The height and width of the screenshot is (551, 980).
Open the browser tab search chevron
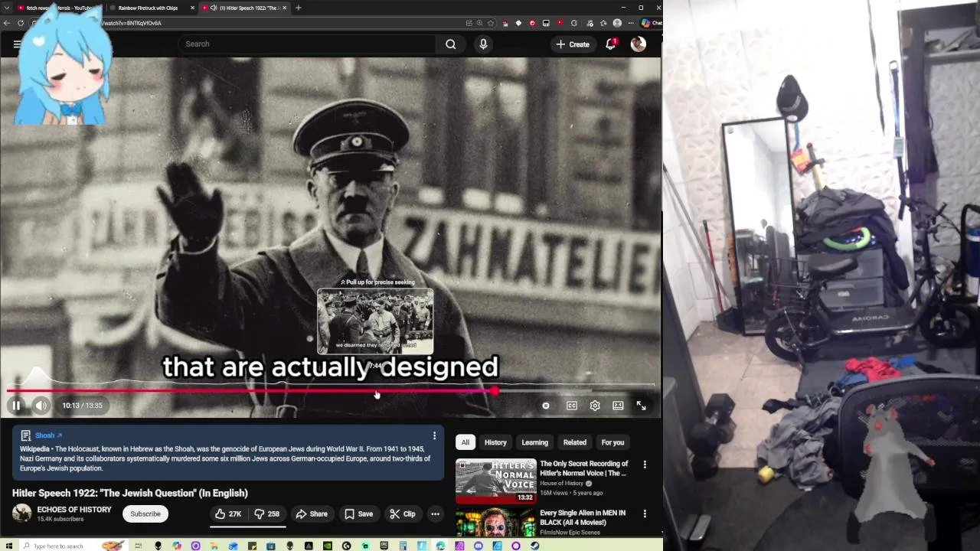tap(6, 8)
